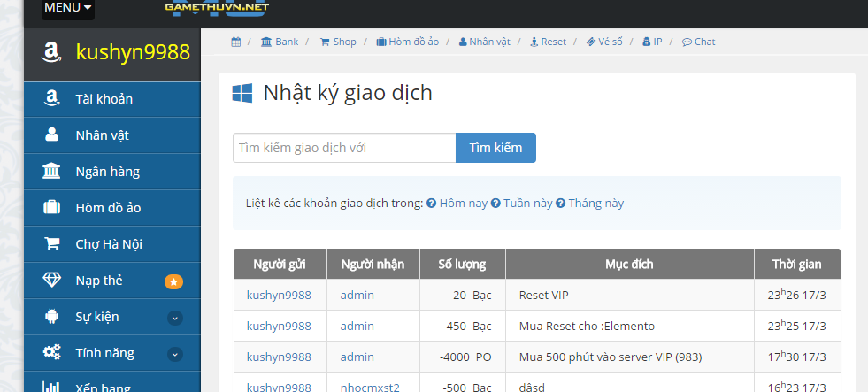Click the Sự kiện android icon
Viewport: 868px width, 392px height.
[x=51, y=317]
